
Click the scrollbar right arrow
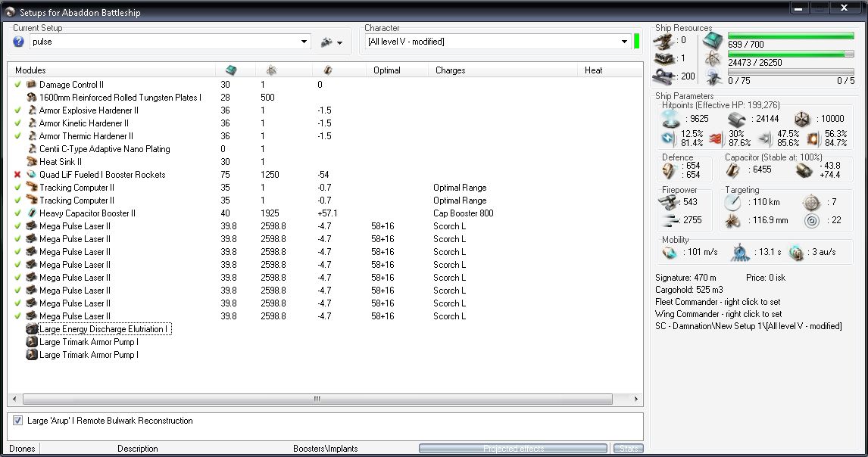coord(636,399)
